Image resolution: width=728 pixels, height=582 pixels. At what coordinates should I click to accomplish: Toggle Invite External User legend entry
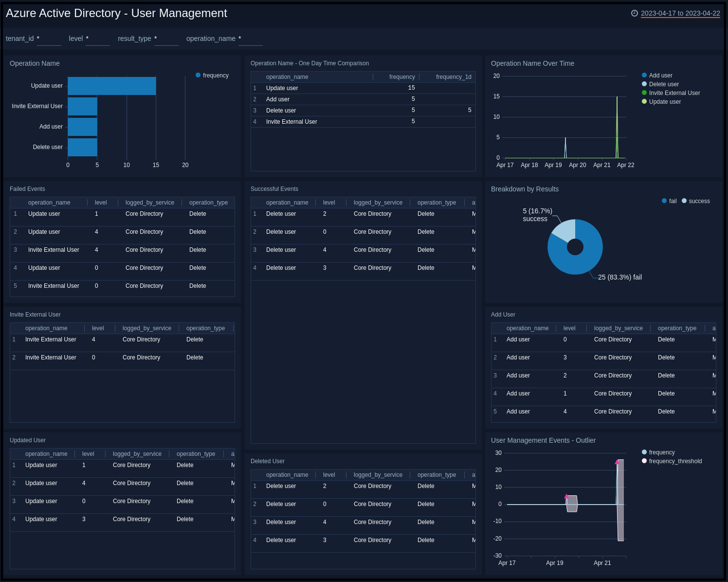click(x=671, y=93)
